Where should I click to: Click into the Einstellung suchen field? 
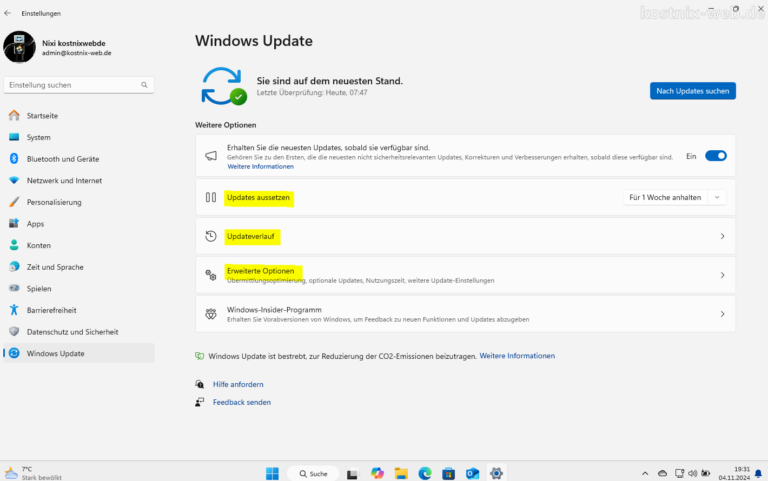(x=79, y=85)
